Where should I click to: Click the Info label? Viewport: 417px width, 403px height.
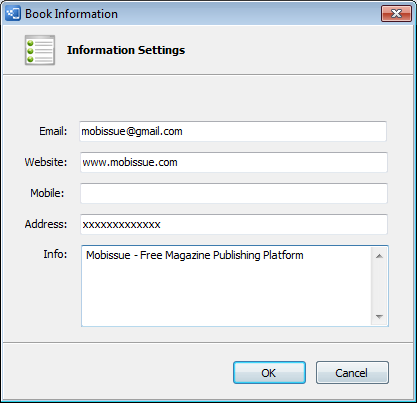[55, 254]
